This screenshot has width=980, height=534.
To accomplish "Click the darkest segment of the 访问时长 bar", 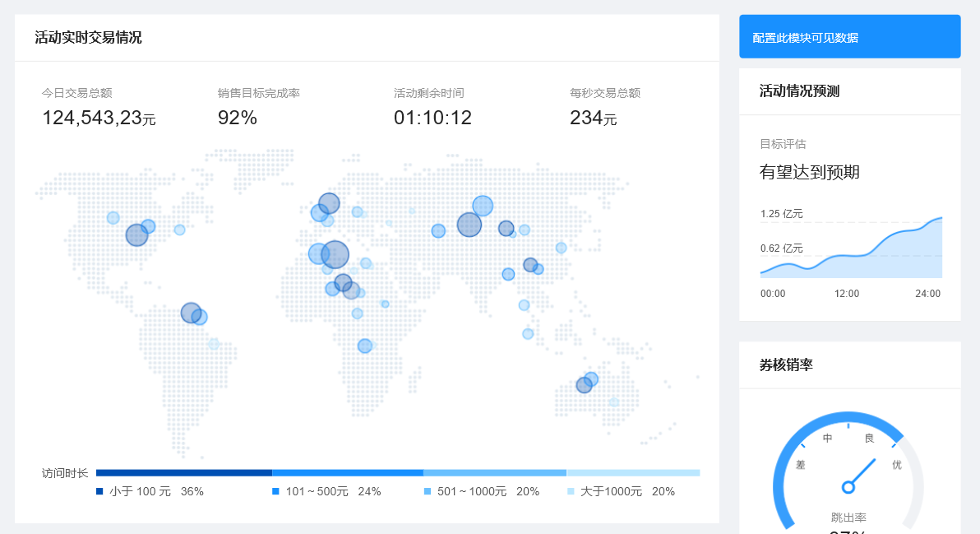I will [x=183, y=472].
